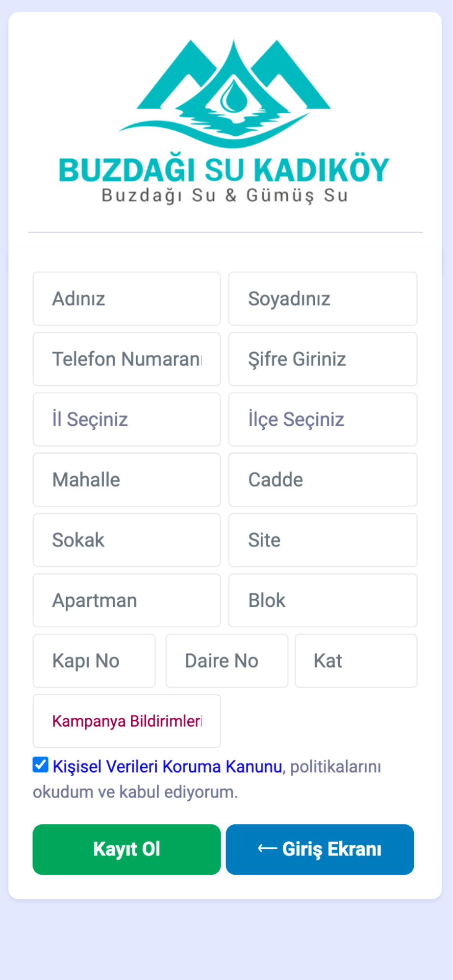Select the Cadde input field
Viewport: 453px width, 980px height.
[323, 480]
